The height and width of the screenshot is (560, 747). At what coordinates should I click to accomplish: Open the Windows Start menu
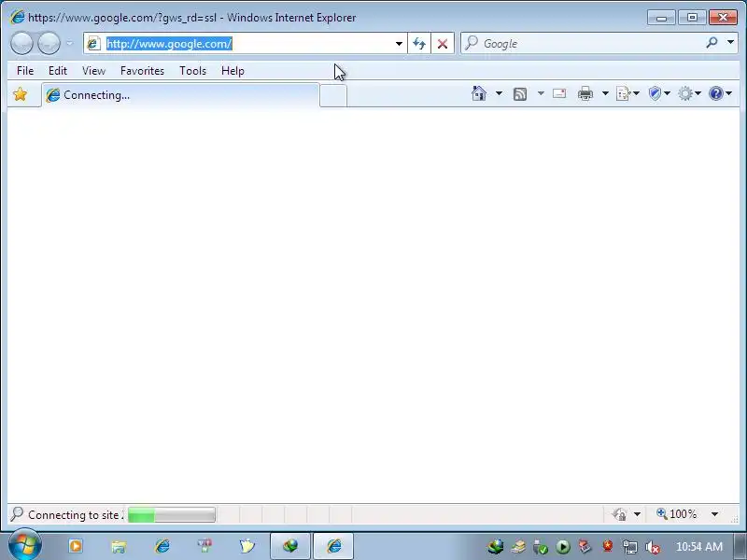pos(24,545)
